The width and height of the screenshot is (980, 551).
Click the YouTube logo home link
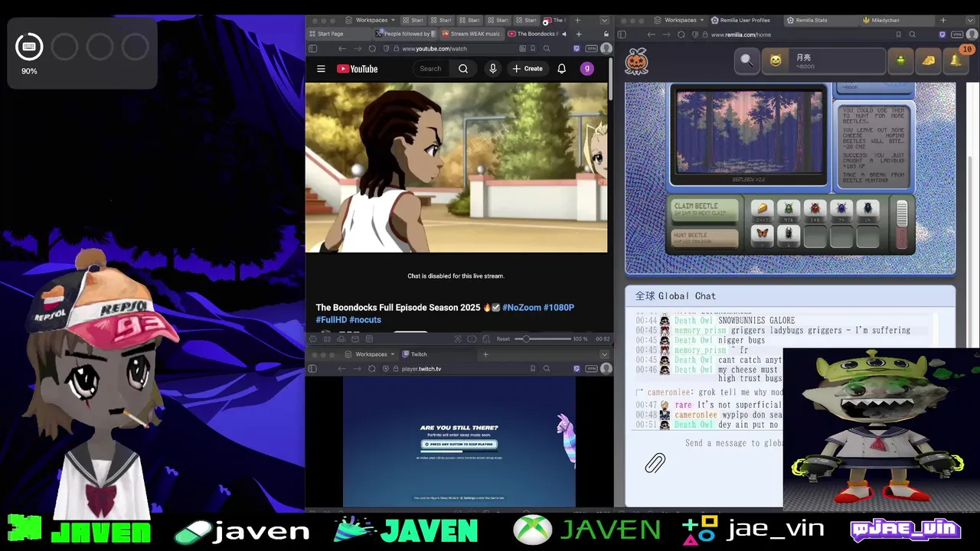[x=357, y=69]
